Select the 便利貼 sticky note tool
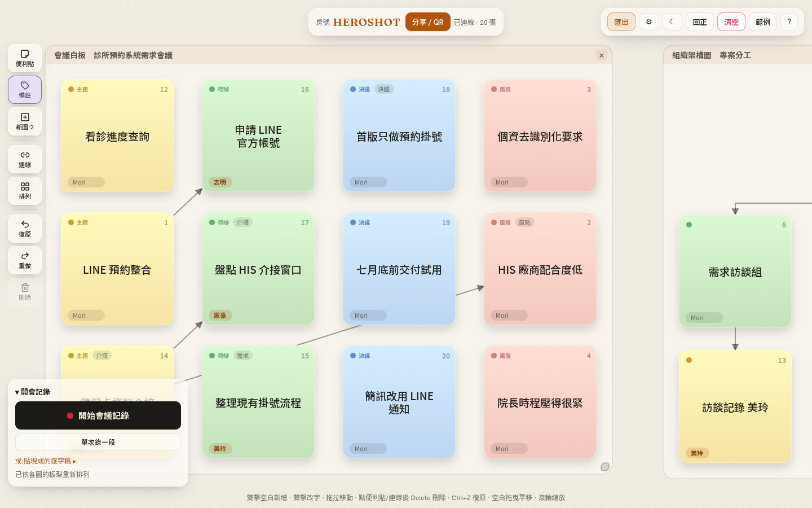The image size is (812, 508). click(25, 58)
